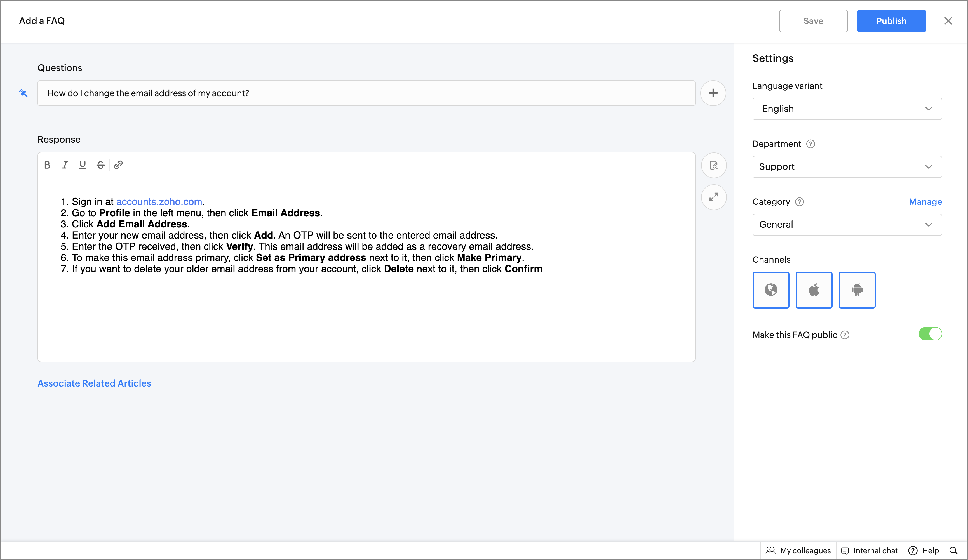Image resolution: width=968 pixels, height=560 pixels.
Task: Add another question with plus button
Action: [713, 93]
